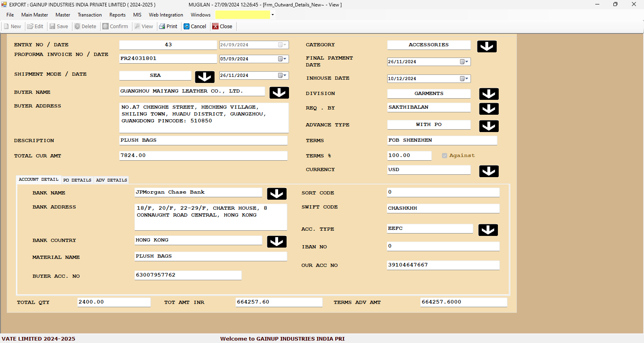Open the ADV Details tab
644x343 pixels.
pyautogui.click(x=111, y=180)
